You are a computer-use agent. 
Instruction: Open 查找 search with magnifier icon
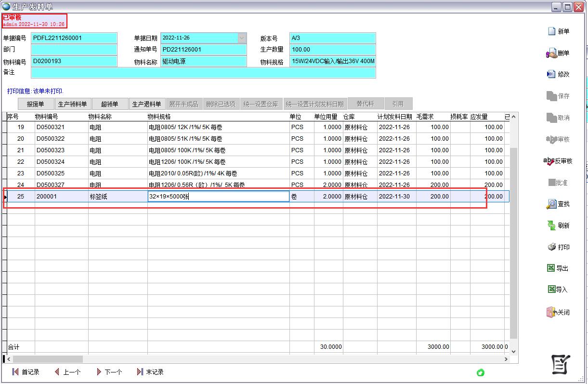551,204
